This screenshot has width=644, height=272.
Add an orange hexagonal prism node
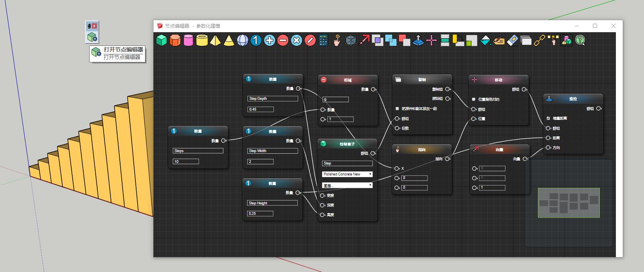(x=175, y=40)
